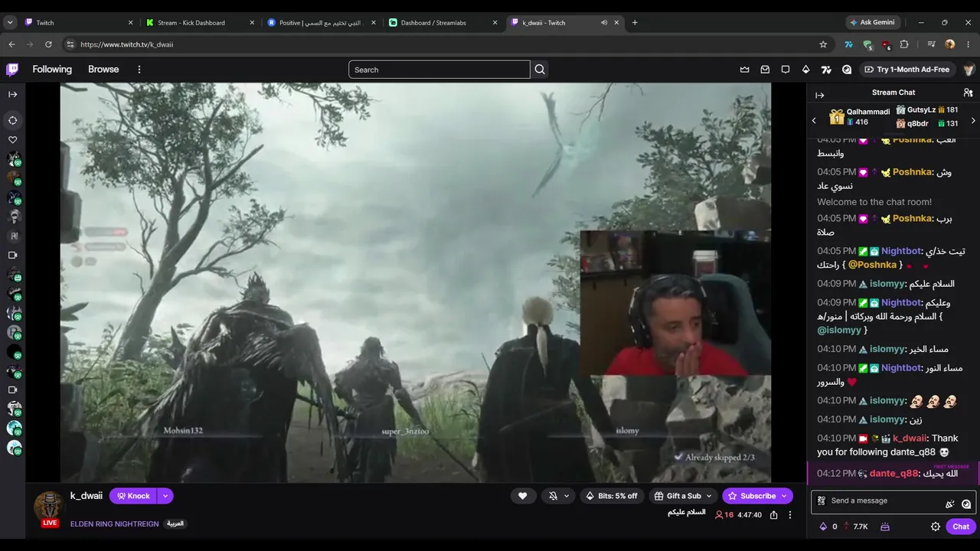The image size is (980, 551).
Task: Open the emote picker in message box
Action: 966,504
